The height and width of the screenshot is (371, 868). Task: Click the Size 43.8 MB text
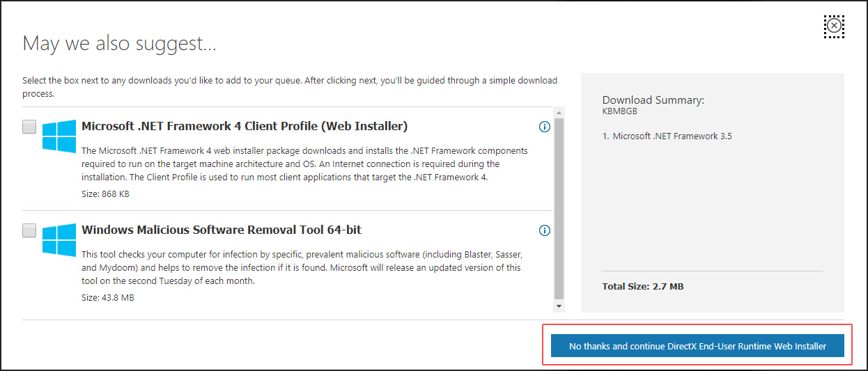tap(108, 297)
